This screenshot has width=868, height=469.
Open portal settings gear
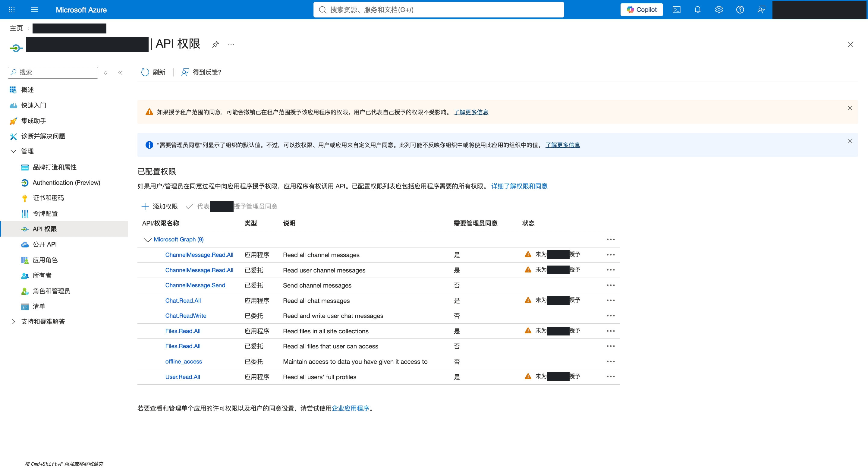point(719,9)
